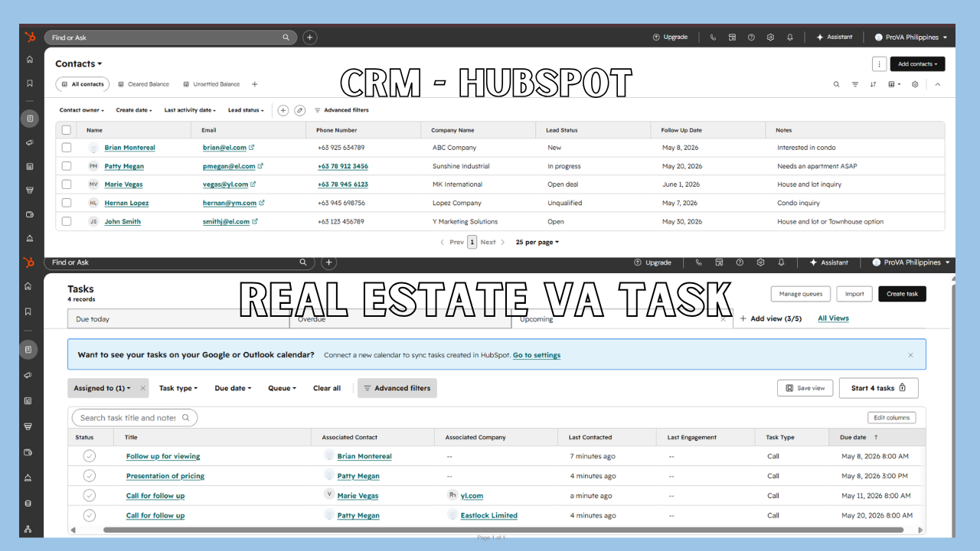Open the Help icon in Contacts window top bar

point(751,37)
